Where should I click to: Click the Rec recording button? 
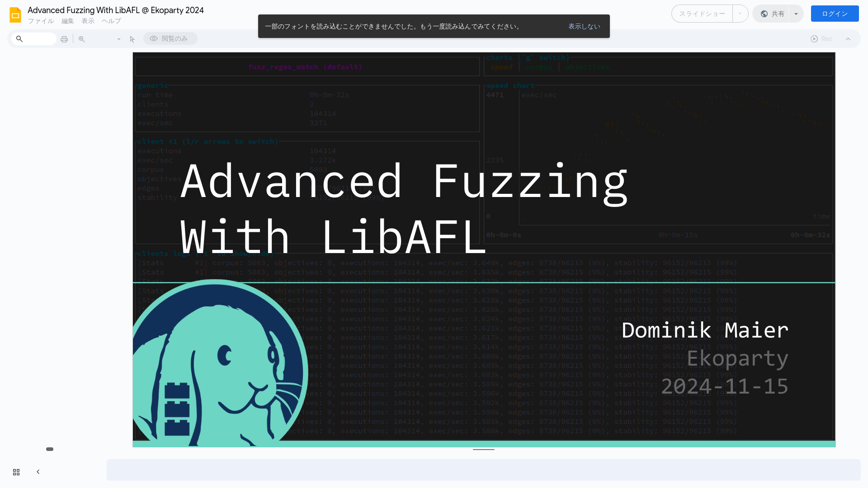tap(821, 39)
